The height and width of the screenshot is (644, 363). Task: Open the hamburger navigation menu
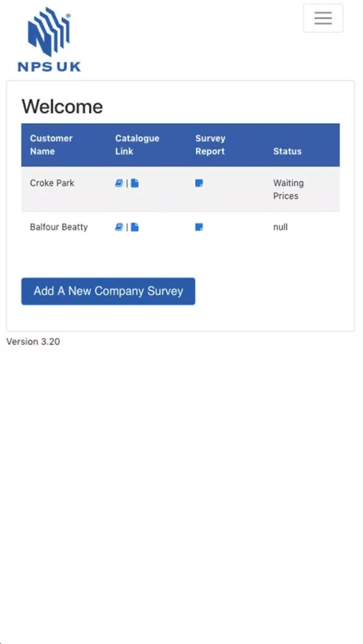[323, 18]
